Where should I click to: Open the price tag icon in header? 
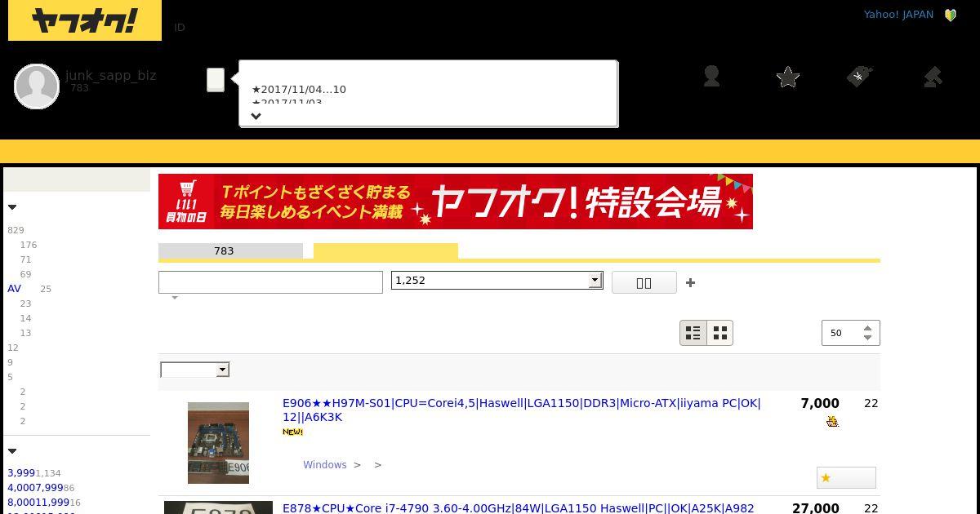click(859, 77)
